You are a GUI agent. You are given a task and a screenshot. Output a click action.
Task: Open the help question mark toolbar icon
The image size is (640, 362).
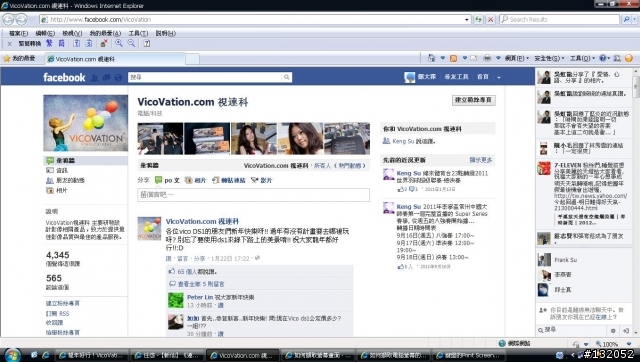coord(147,43)
